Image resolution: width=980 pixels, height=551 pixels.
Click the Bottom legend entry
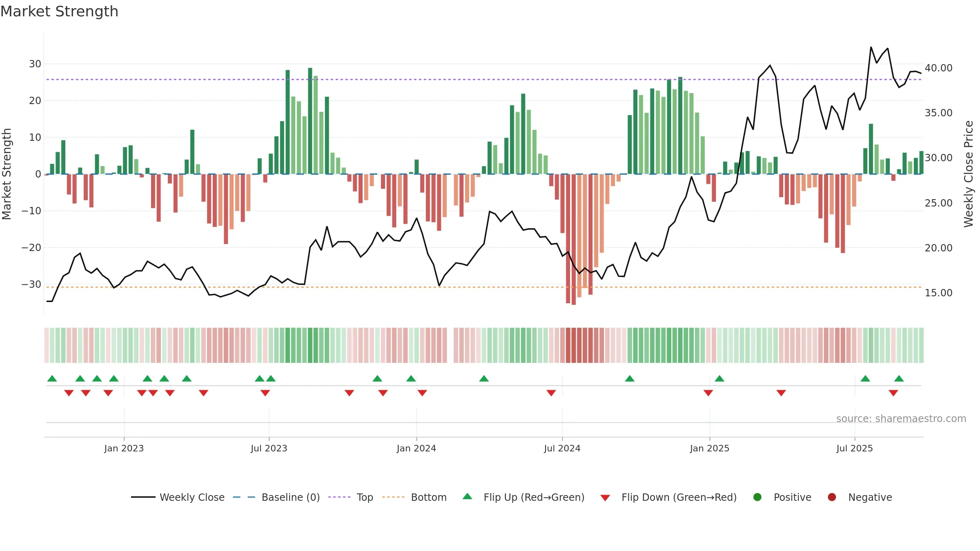coord(414,497)
